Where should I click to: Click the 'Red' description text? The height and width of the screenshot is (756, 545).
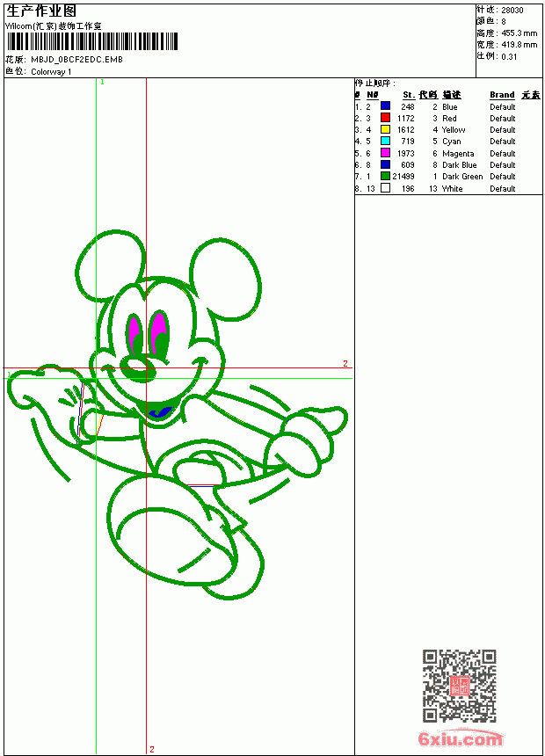tap(449, 118)
